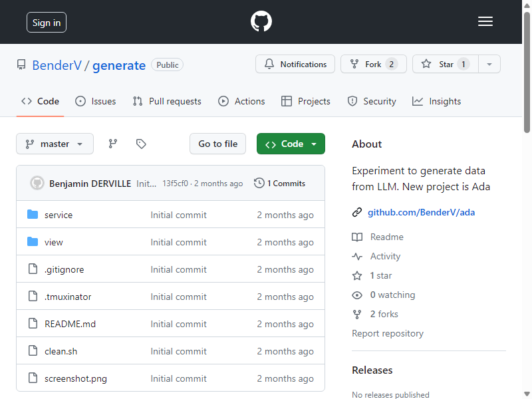Click the .tmuxinator file icon
Screen dimensions: 532x399
point(33,296)
